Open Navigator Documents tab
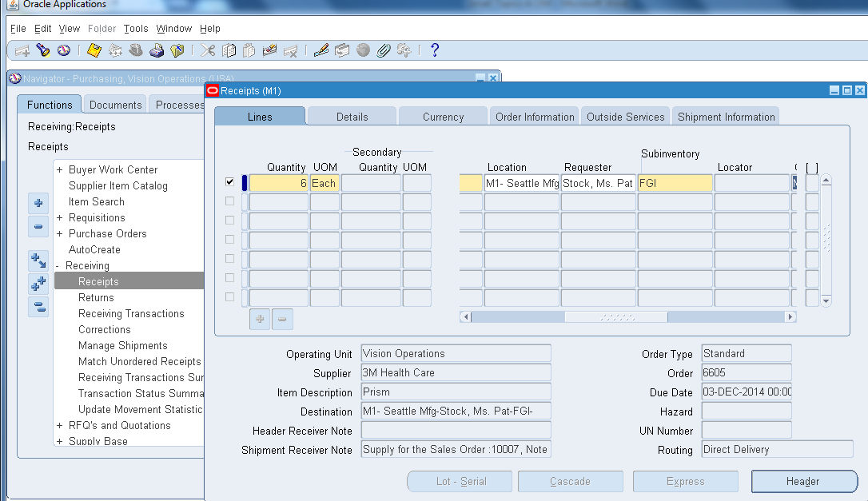 [116, 105]
